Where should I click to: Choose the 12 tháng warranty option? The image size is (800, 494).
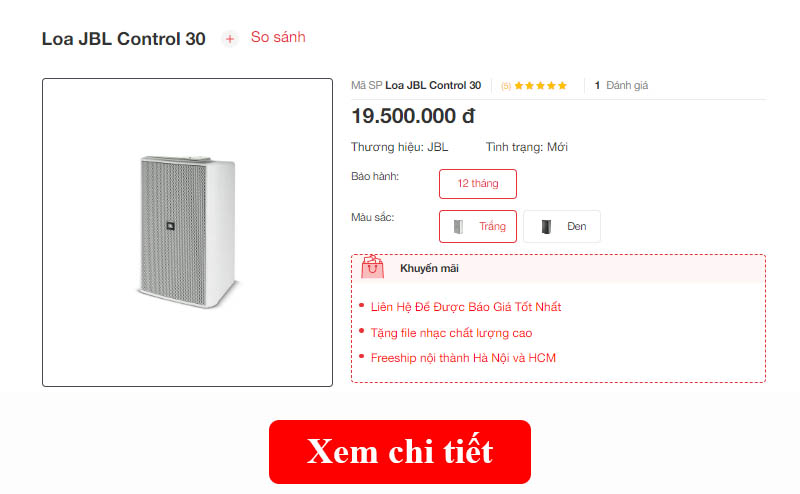point(478,184)
